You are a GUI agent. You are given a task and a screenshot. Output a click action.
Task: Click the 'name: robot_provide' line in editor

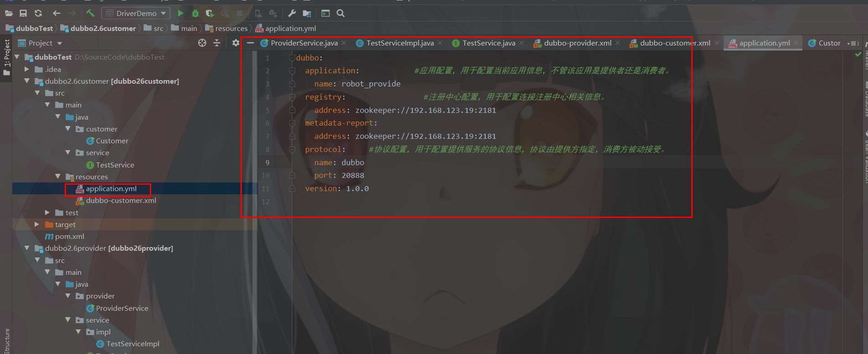[357, 84]
